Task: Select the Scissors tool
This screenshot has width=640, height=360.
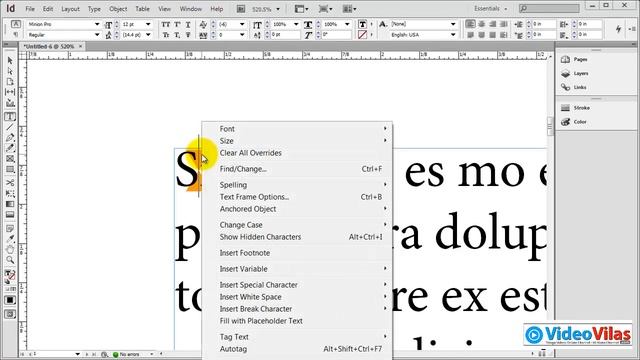Action: (x=10, y=182)
